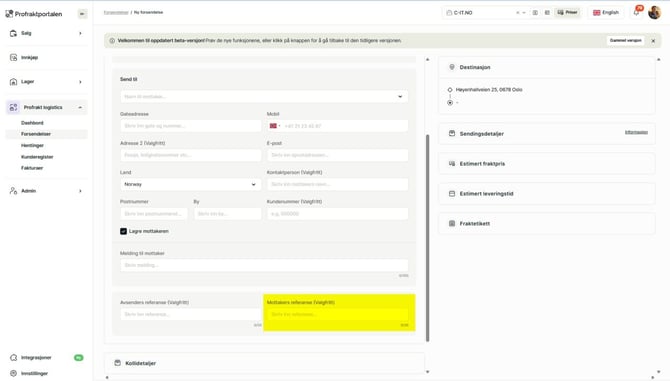Screen dimensions: 670x381
Task: Click the Destinasjon pin icon
Action: click(452, 67)
